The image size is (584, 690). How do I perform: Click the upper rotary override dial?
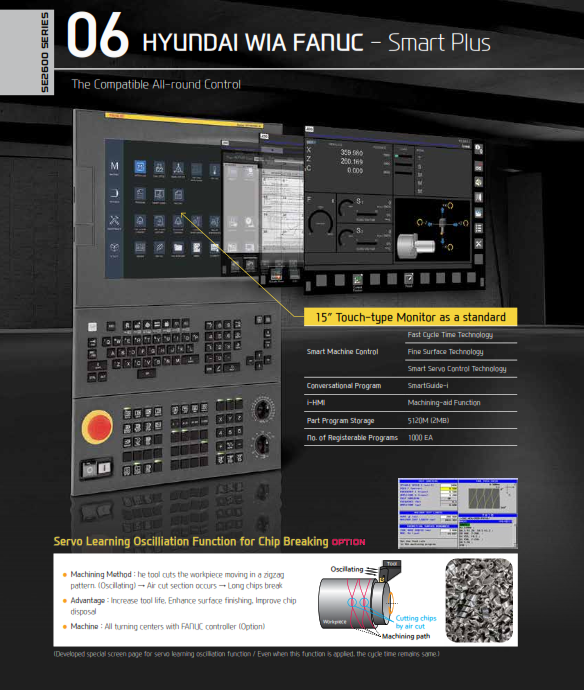click(x=263, y=409)
